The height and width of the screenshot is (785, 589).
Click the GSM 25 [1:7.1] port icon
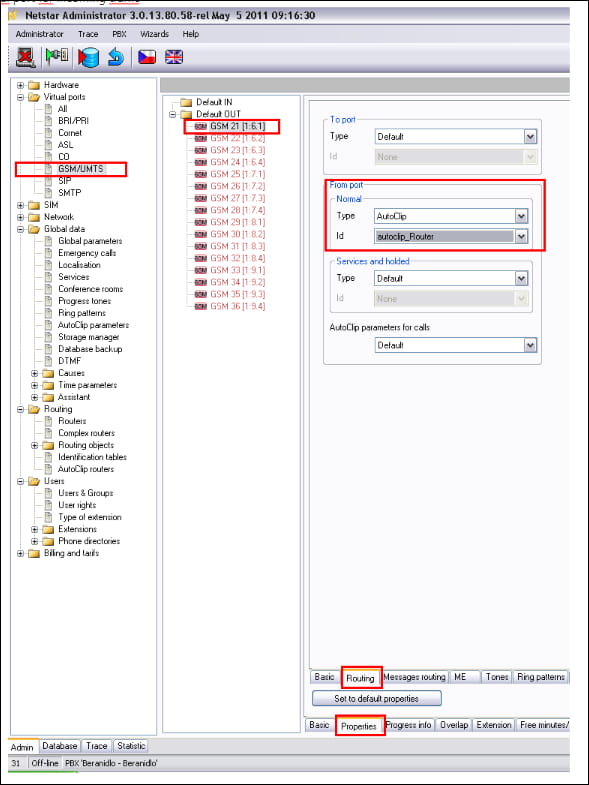point(200,175)
